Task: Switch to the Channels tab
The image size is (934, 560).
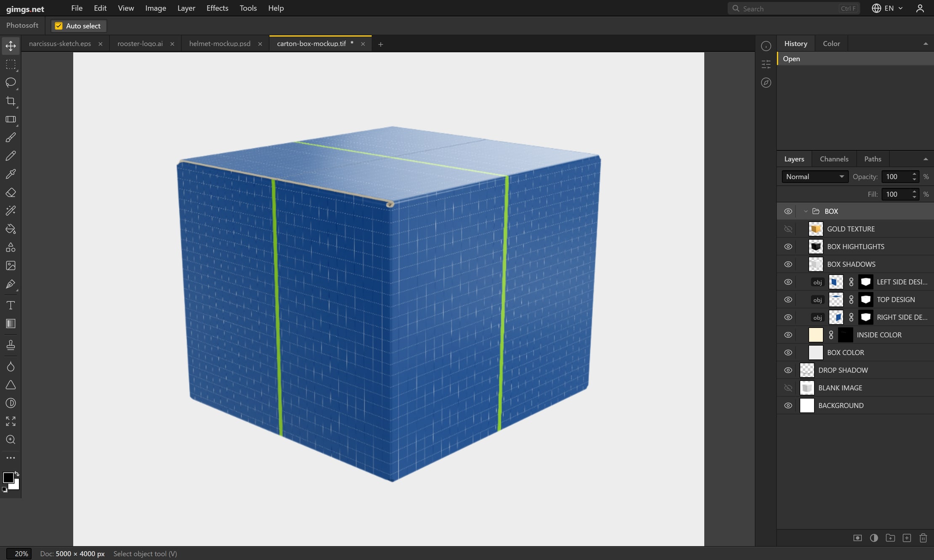Action: (x=834, y=159)
